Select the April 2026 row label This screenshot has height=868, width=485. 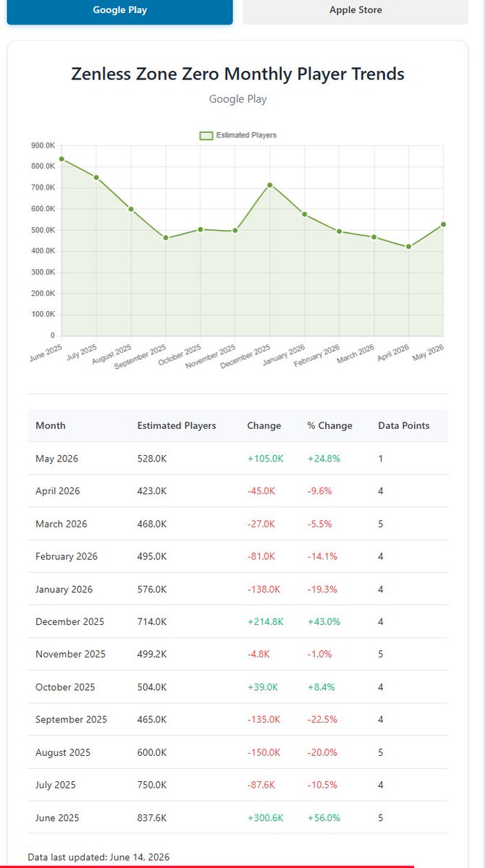58,491
